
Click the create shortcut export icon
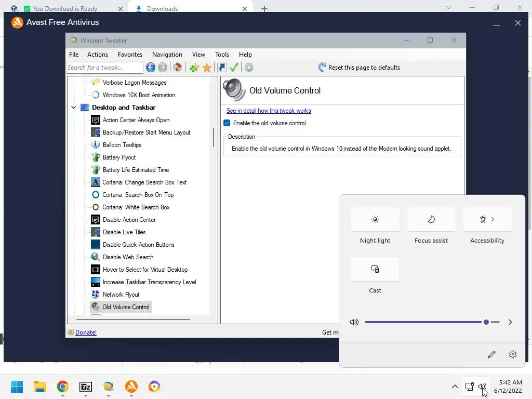pyautogui.click(x=221, y=68)
